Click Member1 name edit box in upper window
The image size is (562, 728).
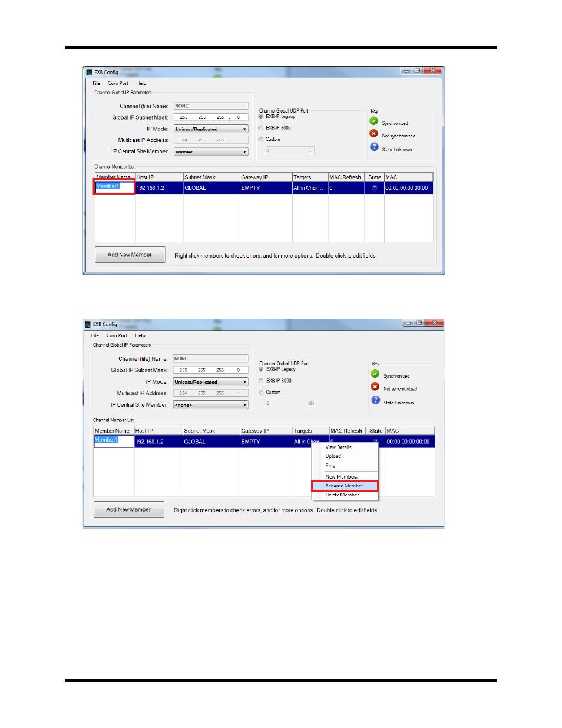[x=115, y=187]
